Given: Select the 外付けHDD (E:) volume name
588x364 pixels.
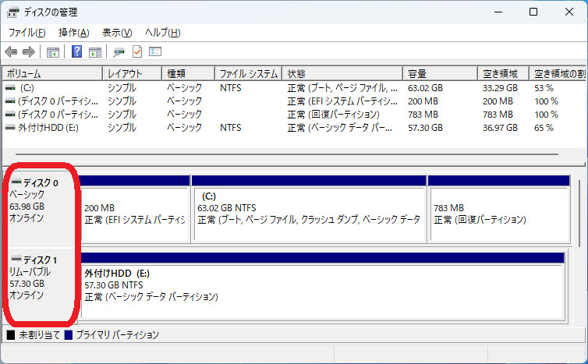Looking at the screenshot, I should (x=48, y=128).
